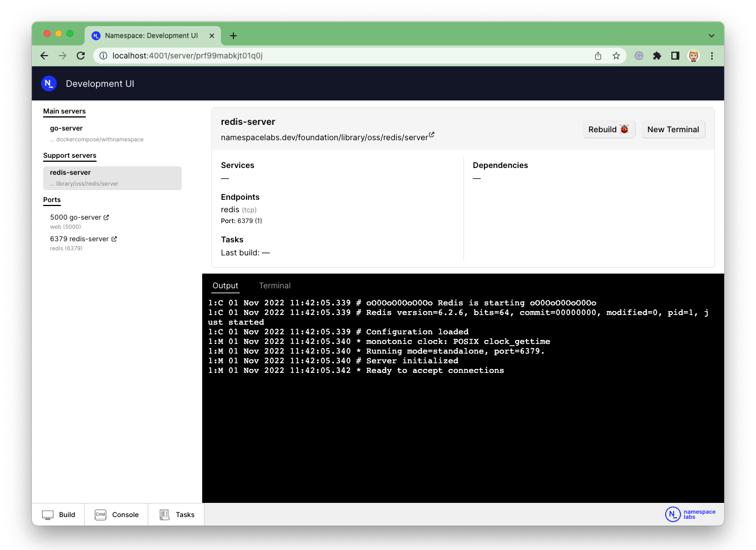Screen dimensions: 756x550
Task: Click the browser reload icon
Action: (81, 56)
